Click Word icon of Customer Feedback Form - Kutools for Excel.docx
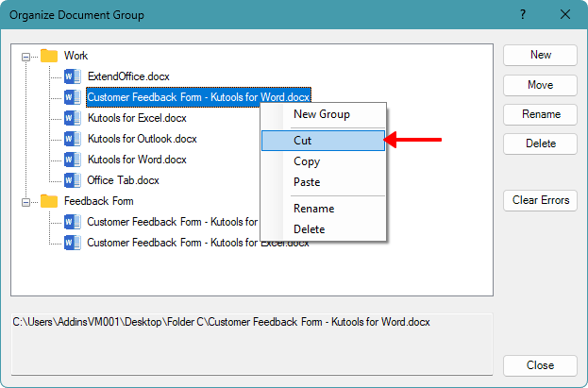Image resolution: width=588 pixels, height=388 pixels. click(x=73, y=243)
